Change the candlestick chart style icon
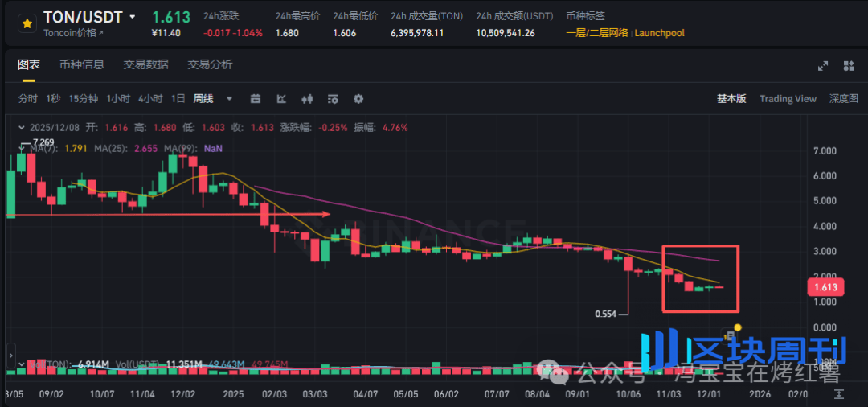The image size is (868, 407). [x=307, y=99]
